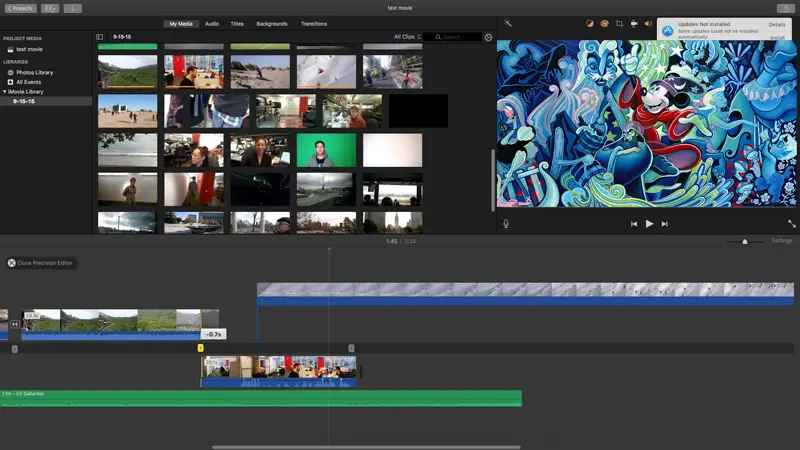Click Details in the update notification

[x=777, y=24]
